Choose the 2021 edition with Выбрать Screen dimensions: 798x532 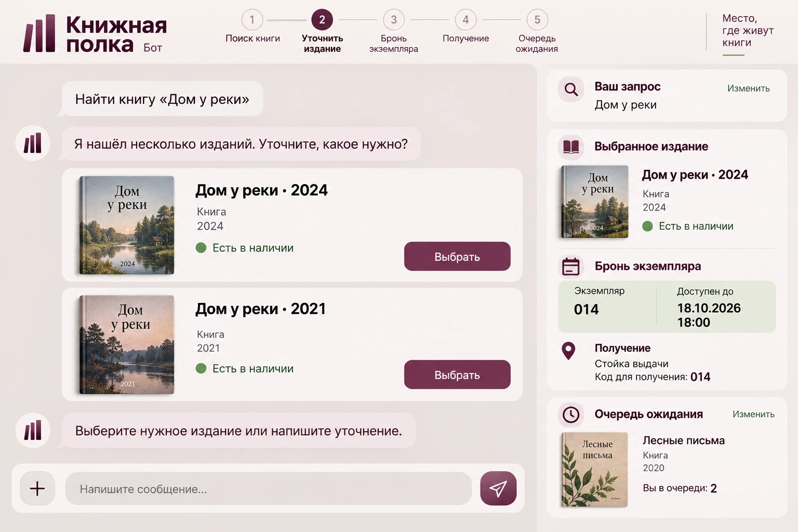click(457, 375)
